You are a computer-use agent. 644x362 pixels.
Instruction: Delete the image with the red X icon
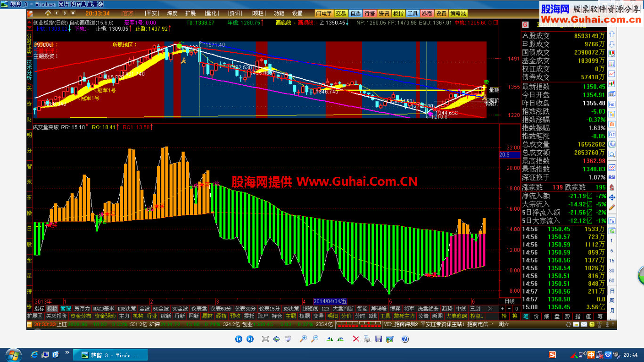(355, 339)
